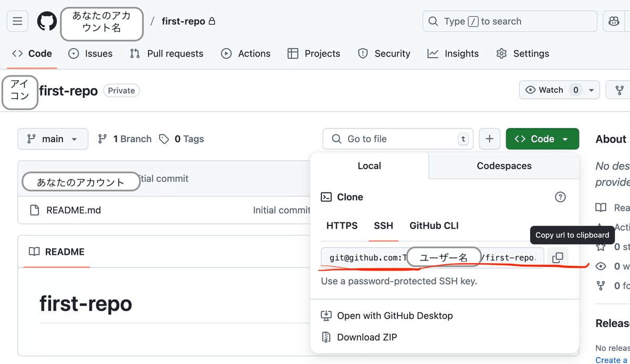Click the GitHub octocat logo
This screenshot has width=630, height=364.
click(47, 21)
